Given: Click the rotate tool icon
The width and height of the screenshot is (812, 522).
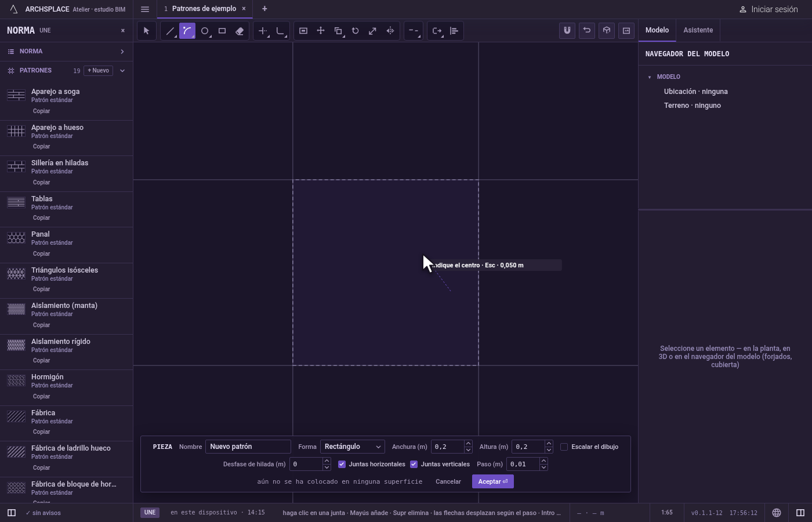Looking at the screenshot, I should 356,31.
